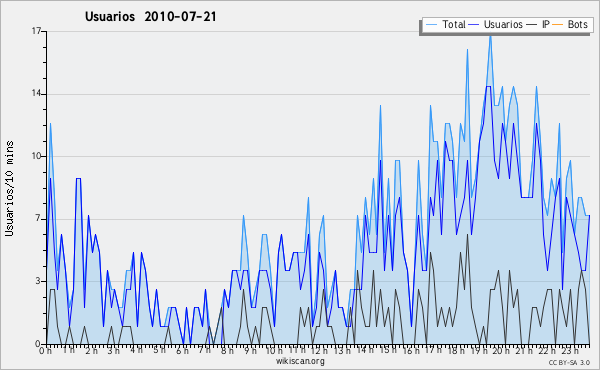This screenshot has width=600, height=370.
Task: Click the y-axis value 0
Action: 38,344
